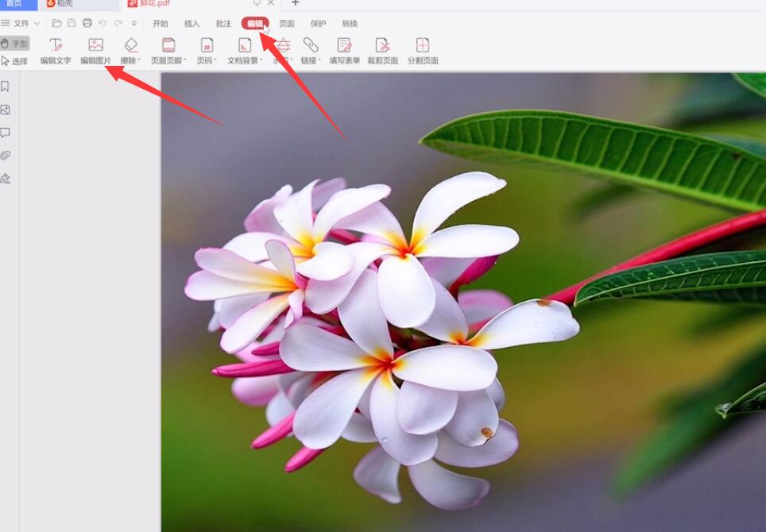Click the save disk icon

coord(72,24)
